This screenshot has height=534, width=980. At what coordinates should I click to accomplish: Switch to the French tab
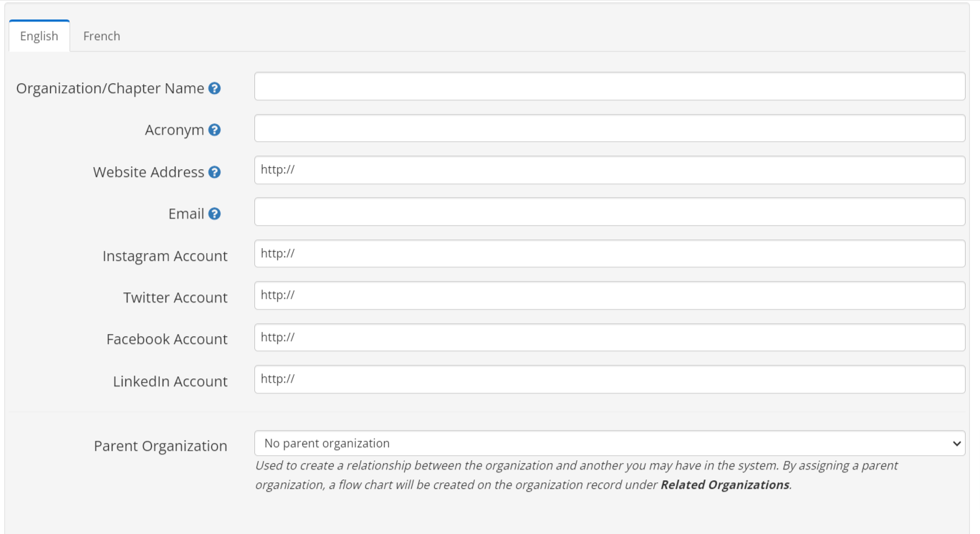(x=101, y=35)
